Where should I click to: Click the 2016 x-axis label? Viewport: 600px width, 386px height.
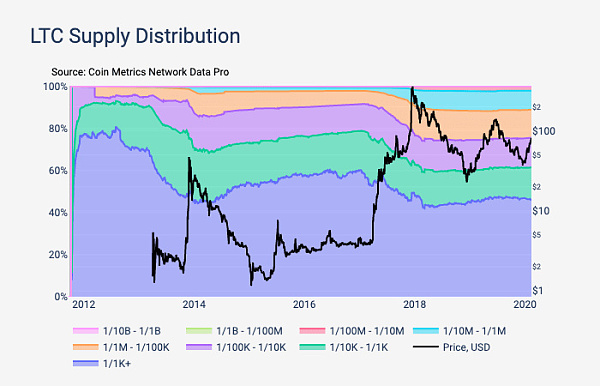pyautogui.click(x=304, y=305)
